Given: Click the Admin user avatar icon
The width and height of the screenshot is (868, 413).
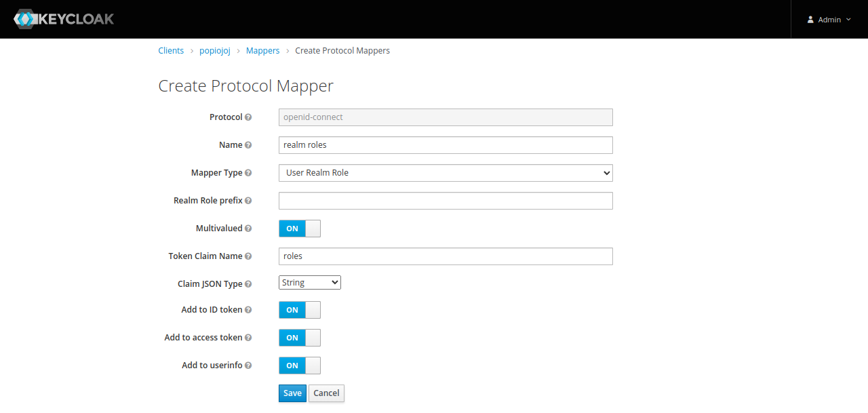Looking at the screenshot, I should [810, 19].
